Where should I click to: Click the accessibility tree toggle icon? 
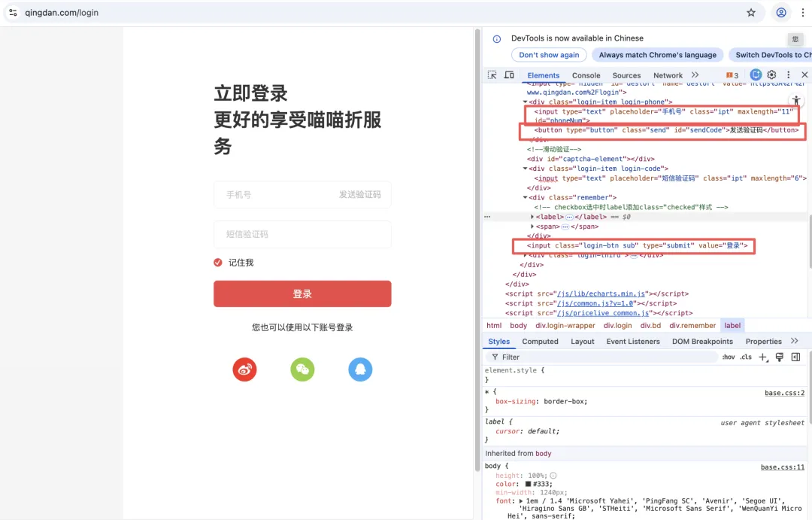pyautogui.click(x=796, y=101)
